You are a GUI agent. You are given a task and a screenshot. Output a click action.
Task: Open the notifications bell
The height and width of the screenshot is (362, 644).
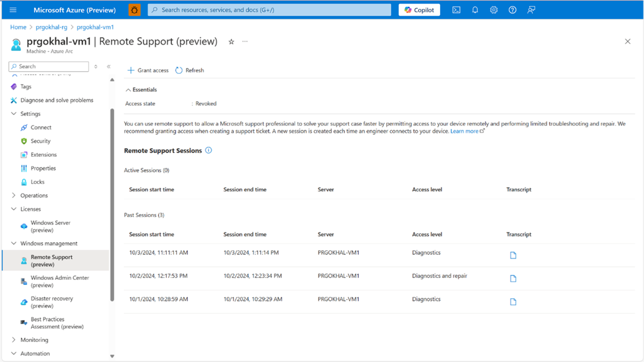pyautogui.click(x=475, y=10)
